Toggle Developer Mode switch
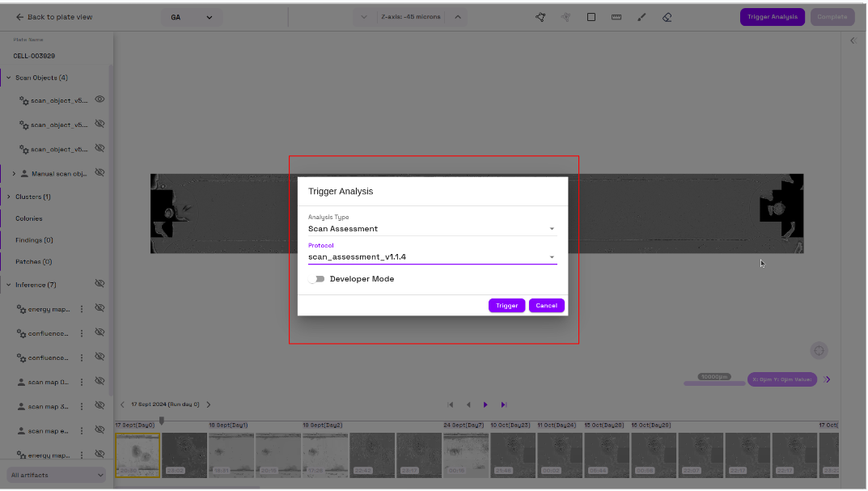The height and width of the screenshot is (491, 868). [x=316, y=279]
